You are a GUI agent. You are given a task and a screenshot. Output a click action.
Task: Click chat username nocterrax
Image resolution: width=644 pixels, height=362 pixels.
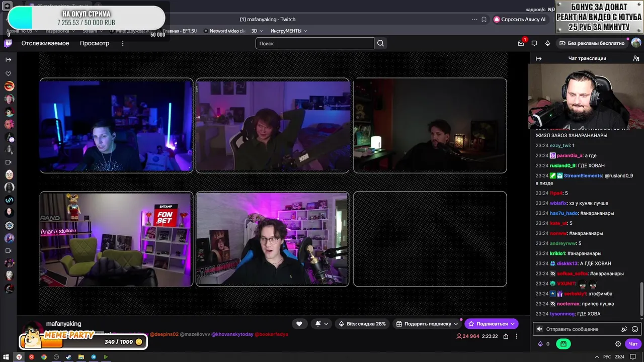[569, 304]
